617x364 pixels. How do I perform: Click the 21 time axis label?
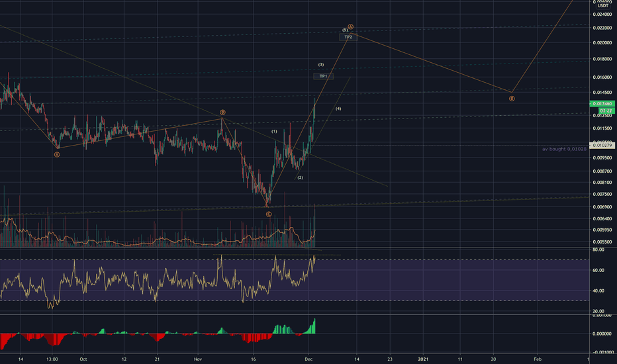coord(157,359)
